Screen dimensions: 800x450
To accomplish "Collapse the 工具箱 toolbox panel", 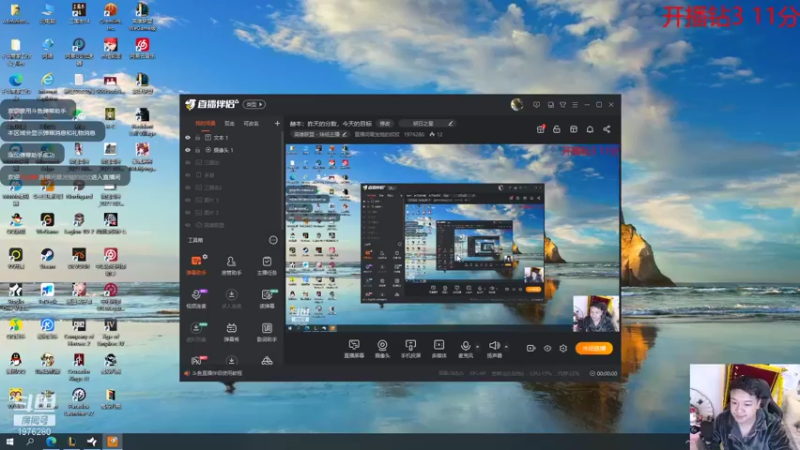I will point(273,240).
